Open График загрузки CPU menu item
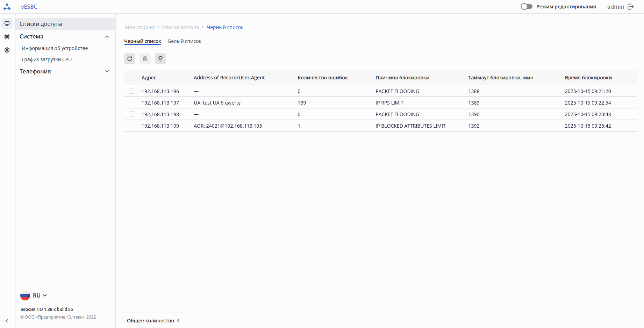The height and width of the screenshot is (328, 644). pyautogui.click(x=47, y=59)
